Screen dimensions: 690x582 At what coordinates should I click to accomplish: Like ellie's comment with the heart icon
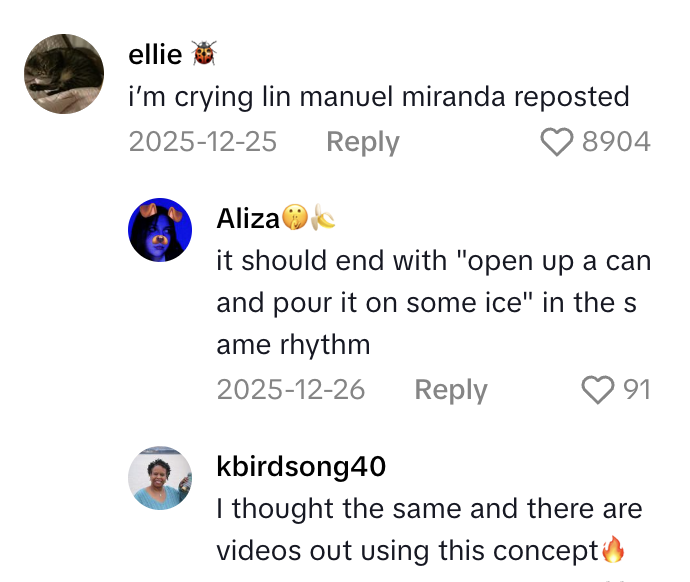557,143
